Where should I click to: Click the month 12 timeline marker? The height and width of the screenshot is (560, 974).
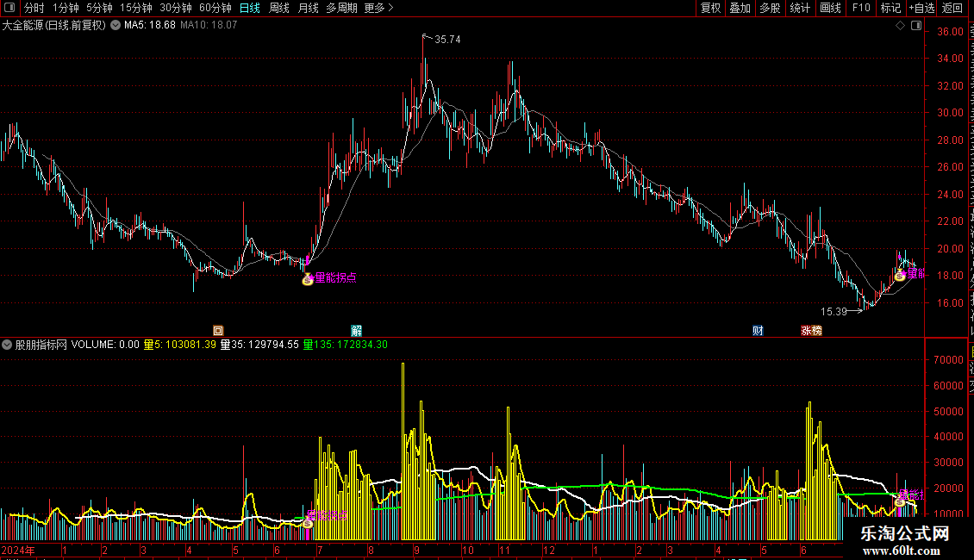549,550
